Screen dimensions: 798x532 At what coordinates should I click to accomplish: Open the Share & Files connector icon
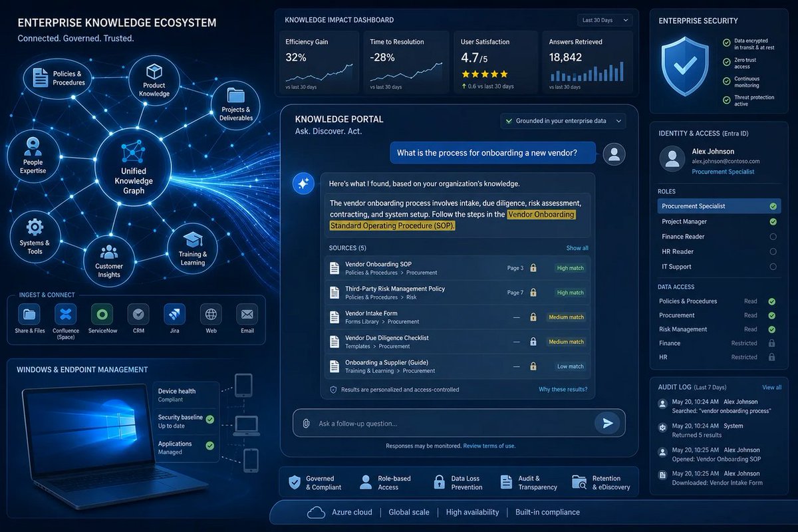point(29,314)
